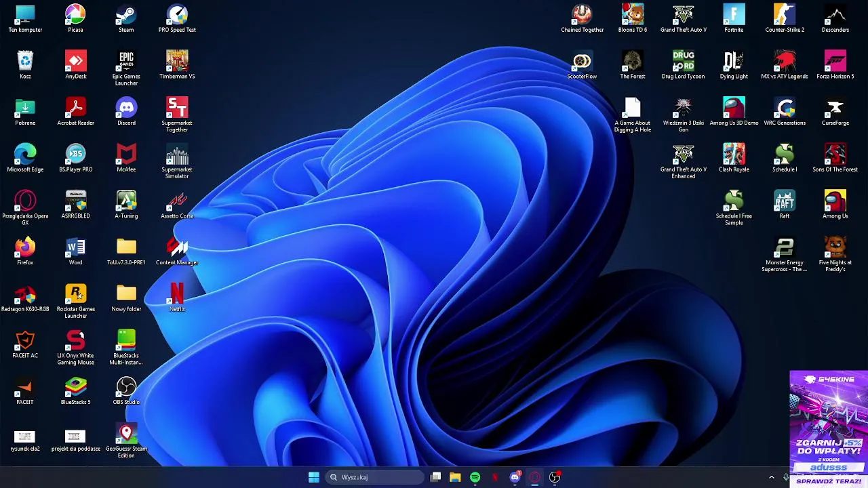Open Spotify from the taskbar
Image resolution: width=868 pixels, height=488 pixels.
click(475, 477)
